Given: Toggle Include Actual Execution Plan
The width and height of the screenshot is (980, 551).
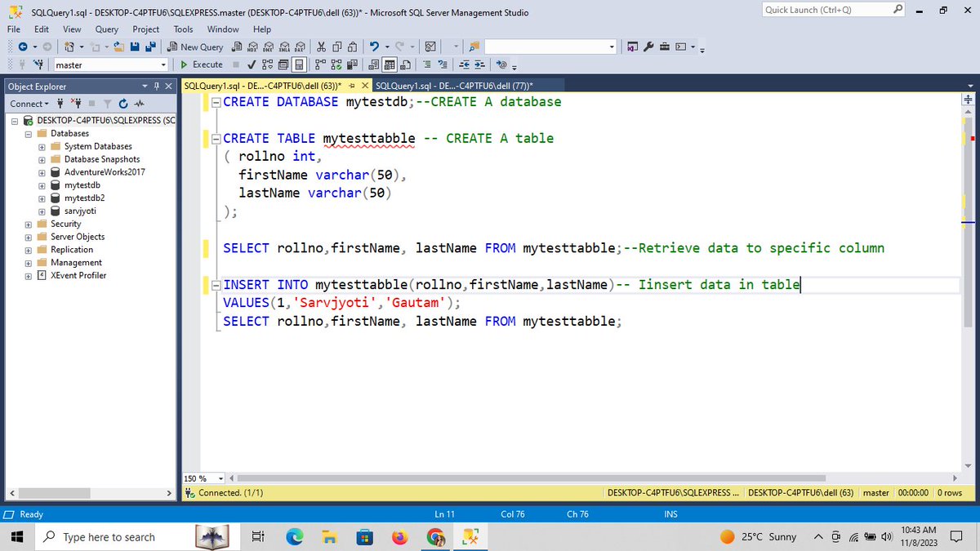Looking at the screenshot, I should 321,64.
